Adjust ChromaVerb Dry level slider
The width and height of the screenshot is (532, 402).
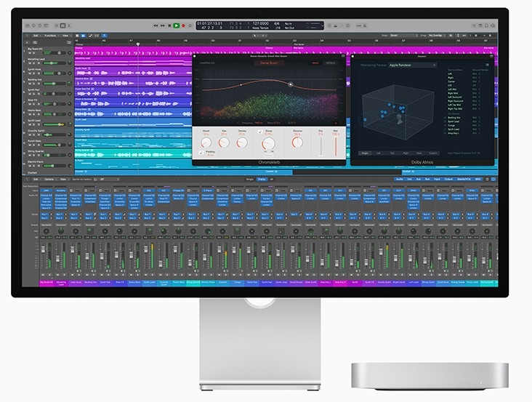(x=321, y=146)
